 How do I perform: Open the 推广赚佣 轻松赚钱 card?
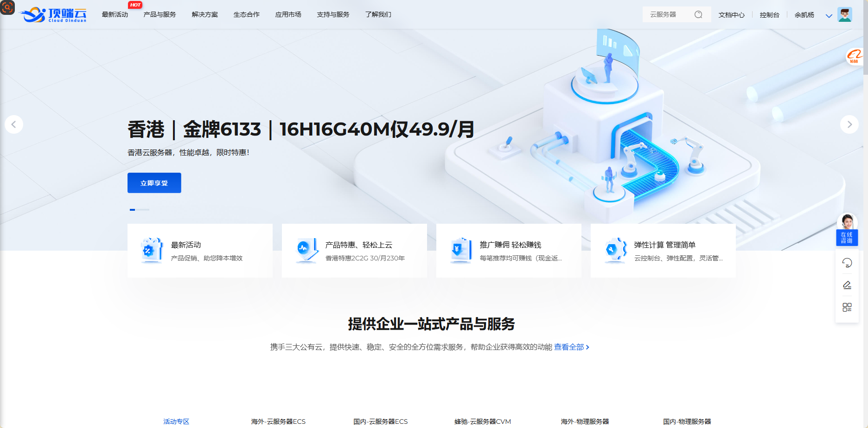[509, 251]
